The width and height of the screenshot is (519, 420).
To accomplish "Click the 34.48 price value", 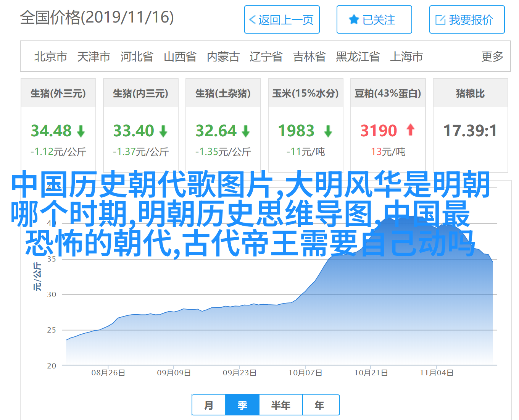I will click(51, 131).
